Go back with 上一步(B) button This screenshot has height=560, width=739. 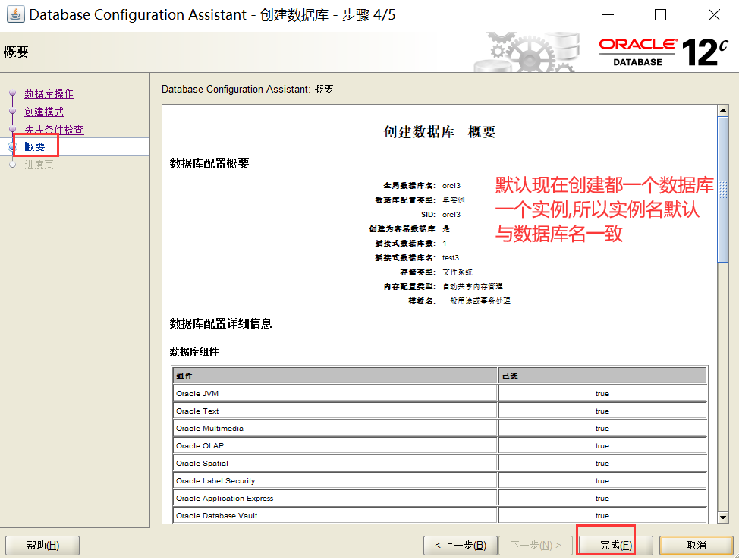pyautogui.click(x=461, y=546)
